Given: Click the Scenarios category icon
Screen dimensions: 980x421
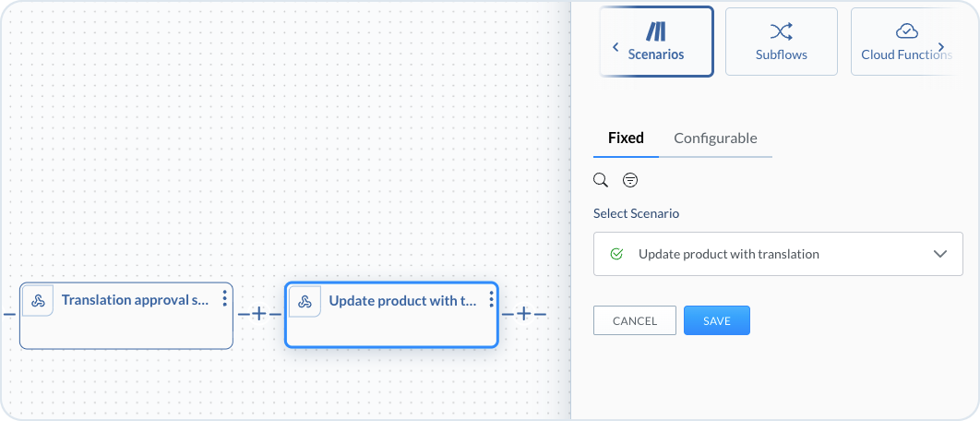Looking at the screenshot, I should [656, 31].
